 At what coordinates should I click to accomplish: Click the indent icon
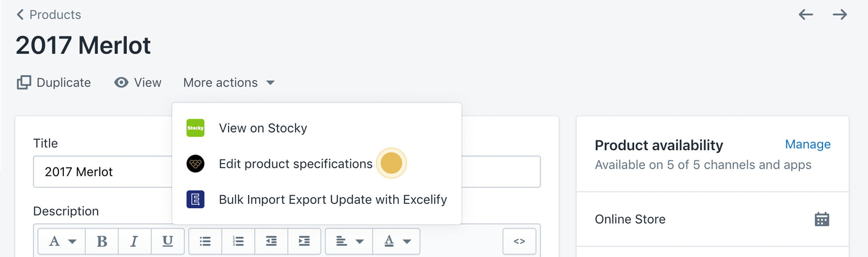(x=304, y=241)
